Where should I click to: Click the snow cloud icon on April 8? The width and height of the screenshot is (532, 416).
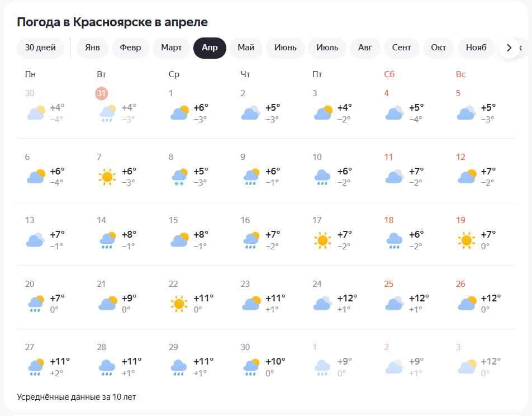[179, 177]
